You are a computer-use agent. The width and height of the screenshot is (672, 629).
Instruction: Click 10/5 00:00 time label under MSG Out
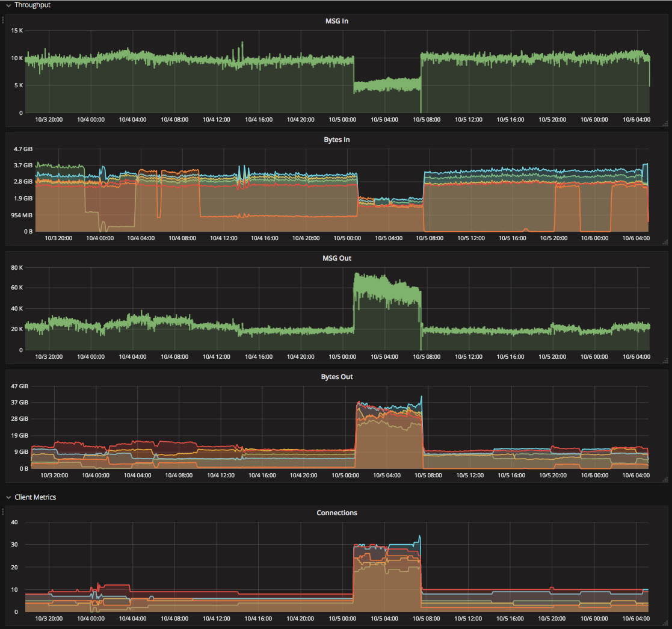tap(342, 357)
